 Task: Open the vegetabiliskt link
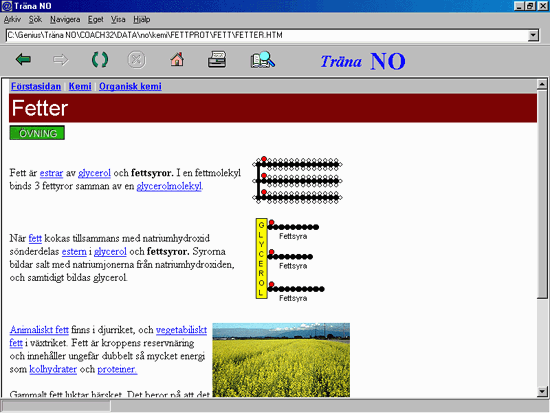(x=181, y=330)
